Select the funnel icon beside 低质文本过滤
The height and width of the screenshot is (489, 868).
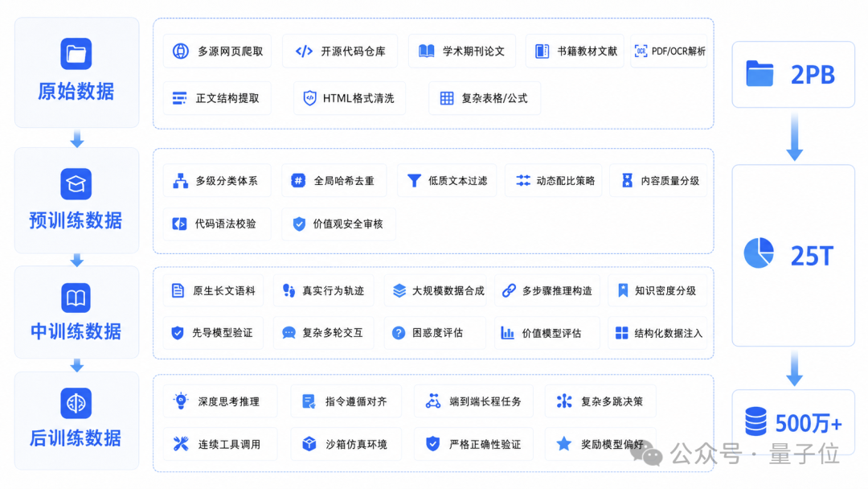[414, 180]
